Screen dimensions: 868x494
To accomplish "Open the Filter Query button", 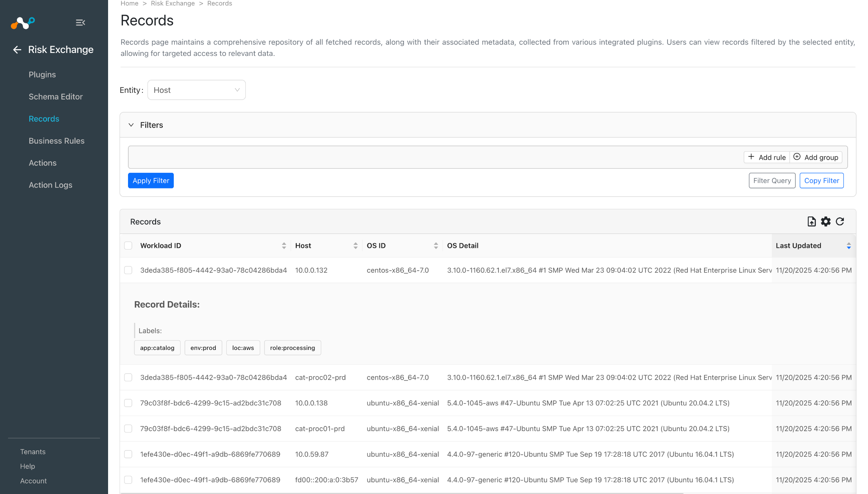I will tap(772, 180).
